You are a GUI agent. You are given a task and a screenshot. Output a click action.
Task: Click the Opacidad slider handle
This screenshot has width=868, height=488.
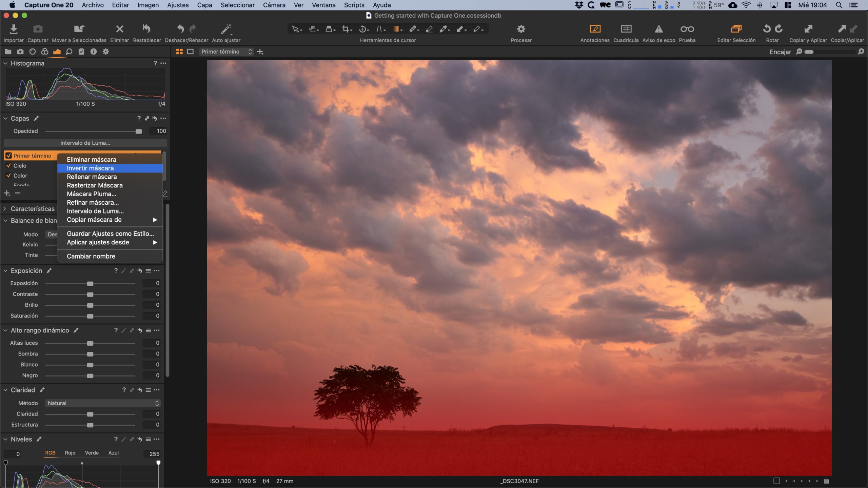point(139,131)
